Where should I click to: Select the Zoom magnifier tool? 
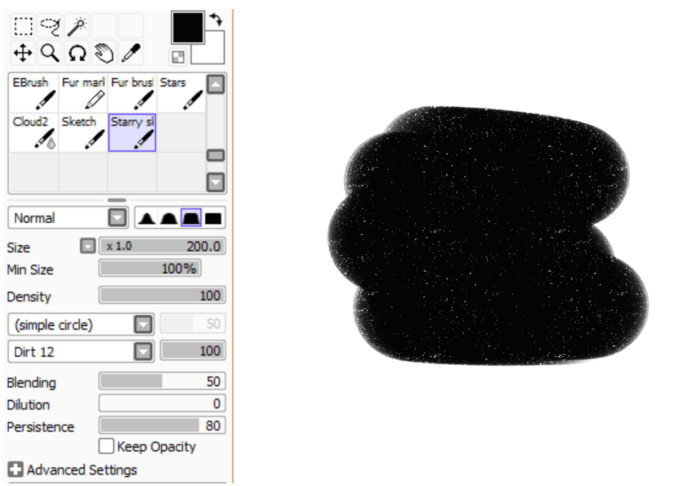click(50, 53)
